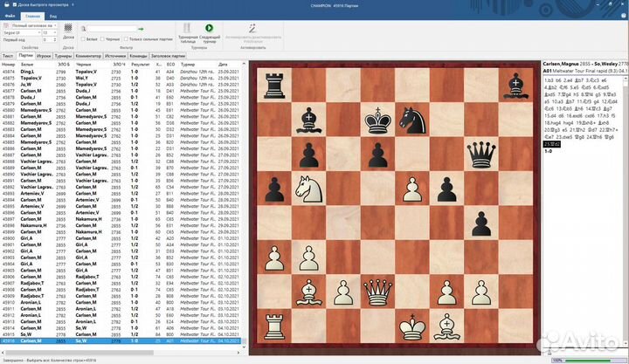Click the print icon in title bar

click(6, 4)
